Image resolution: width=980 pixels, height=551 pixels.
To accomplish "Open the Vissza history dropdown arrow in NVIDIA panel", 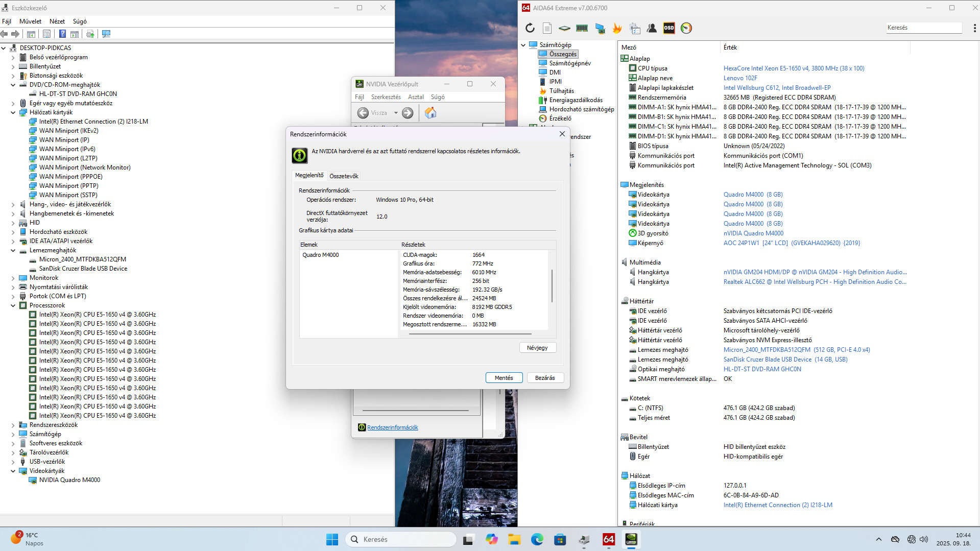I will (396, 113).
